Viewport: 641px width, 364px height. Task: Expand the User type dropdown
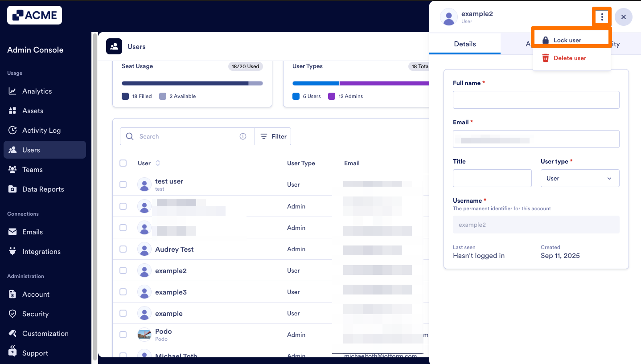(x=579, y=178)
